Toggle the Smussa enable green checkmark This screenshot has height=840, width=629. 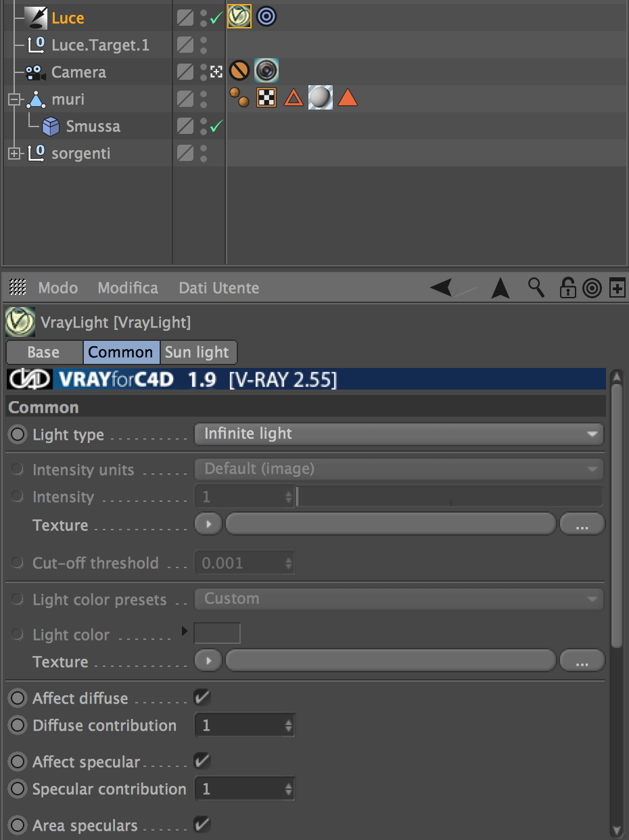pos(216,126)
